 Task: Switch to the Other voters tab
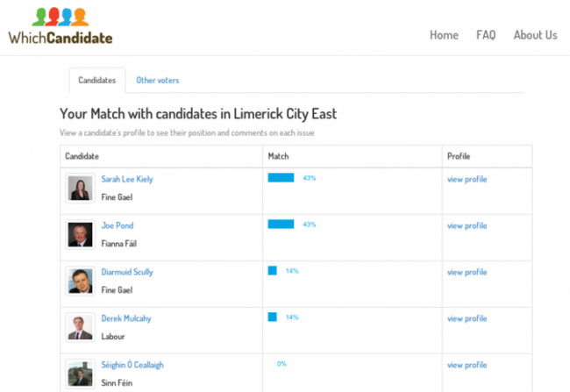coord(157,80)
